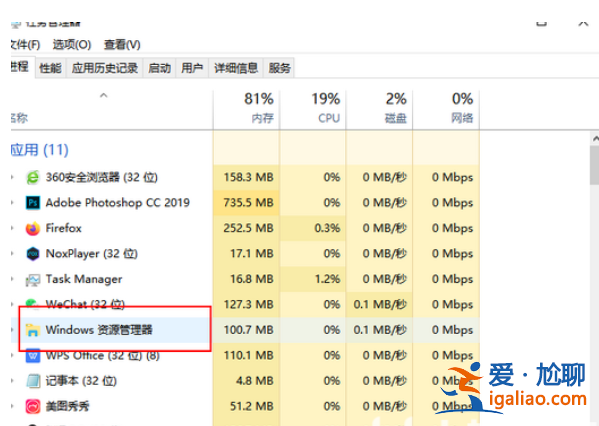Open the 文件(F) menu
Viewport: 599px width, 426px height.
(x=25, y=45)
